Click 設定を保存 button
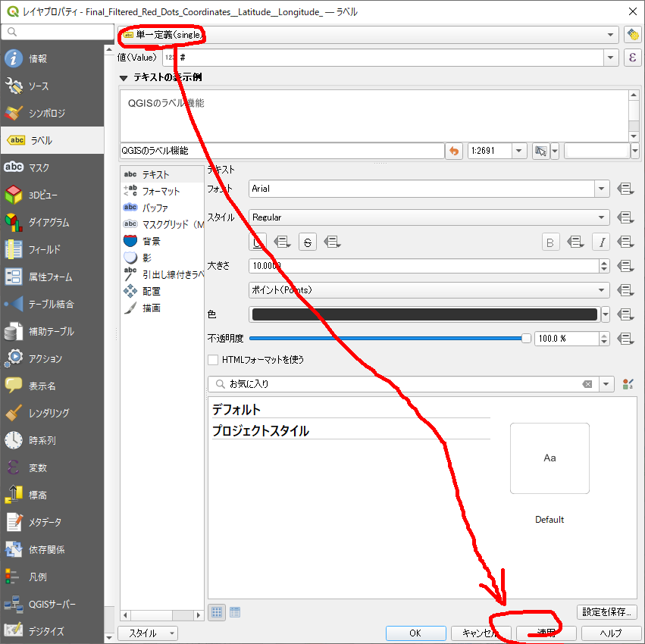This screenshot has height=644, width=645. (x=606, y=612)
